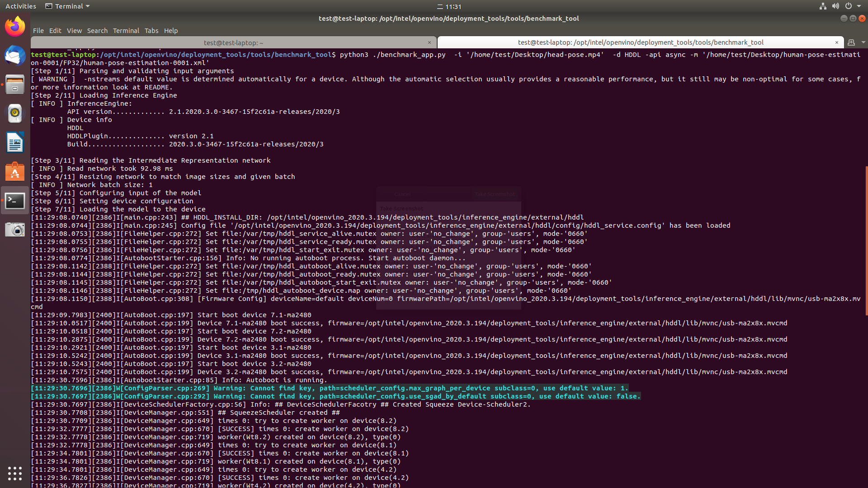
Task: Click the 'Network batch size: 1' line
Action: click(92, 185)
